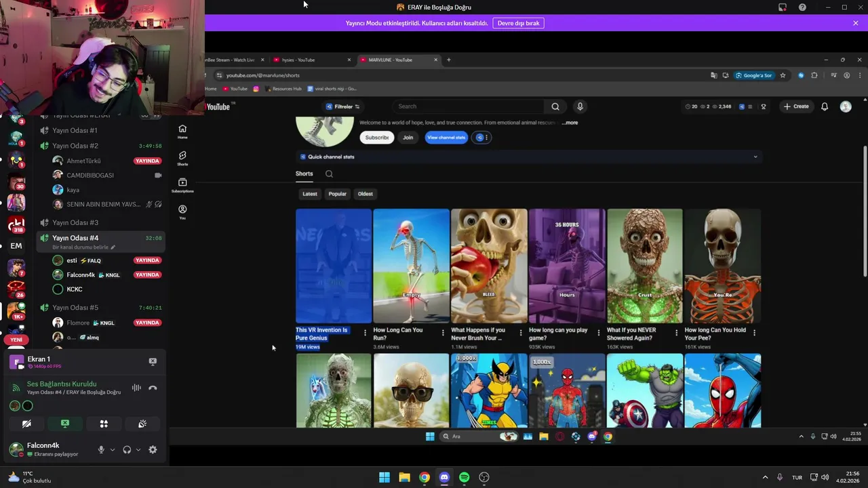Screen dimensions: 868x488
Task: Open Discord activities launcher button
Action: coord(104,424)
